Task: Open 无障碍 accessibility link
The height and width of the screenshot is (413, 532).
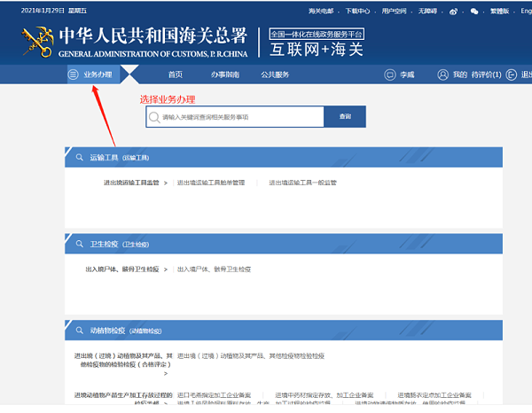Action: (427, 12)
